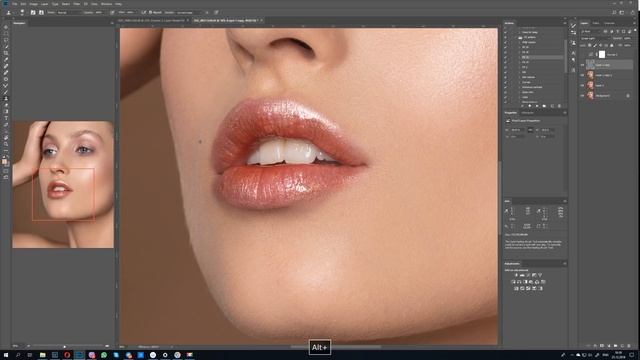Screen dimensions: 640x360
Task: Click the Navigator preview thumbnail
Action: pos(63,184)
